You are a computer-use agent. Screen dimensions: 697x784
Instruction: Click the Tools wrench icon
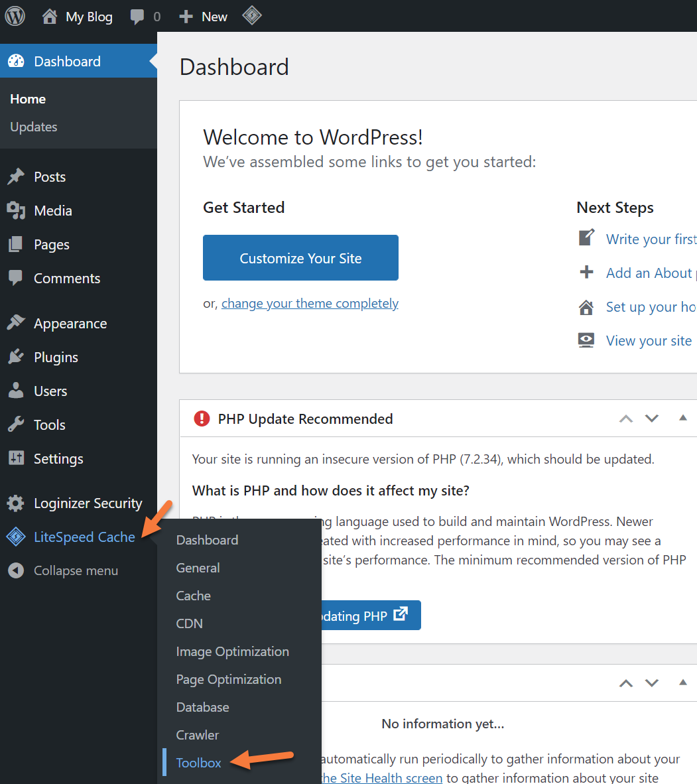point(16,425)
